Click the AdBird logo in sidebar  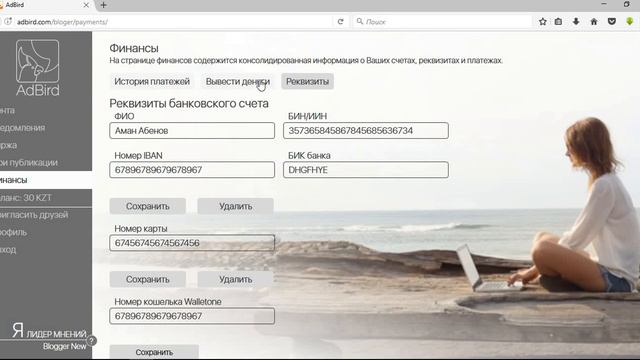[x=38, y=68]
